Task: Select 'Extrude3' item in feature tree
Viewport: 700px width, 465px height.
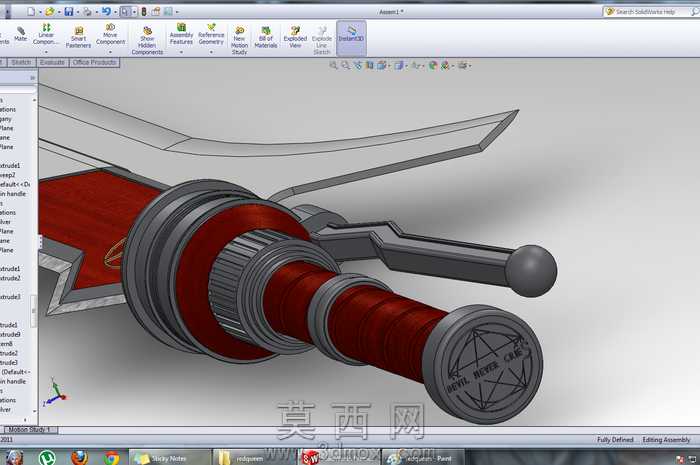Action: coord(10,297)
